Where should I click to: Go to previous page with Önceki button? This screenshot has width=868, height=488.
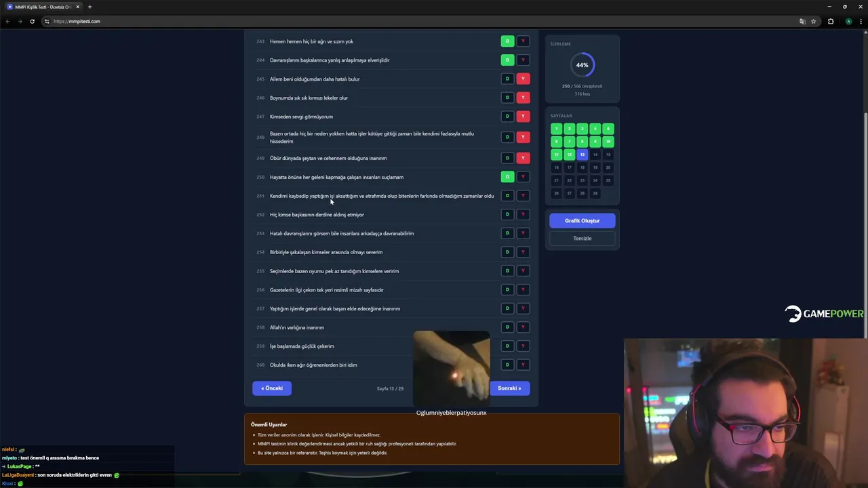coord(272,388)
